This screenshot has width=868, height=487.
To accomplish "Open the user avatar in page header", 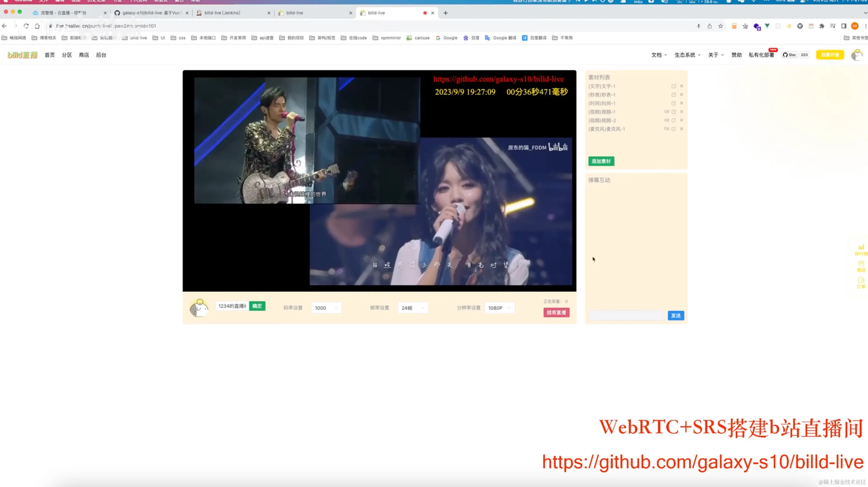I will pos(857,55).
